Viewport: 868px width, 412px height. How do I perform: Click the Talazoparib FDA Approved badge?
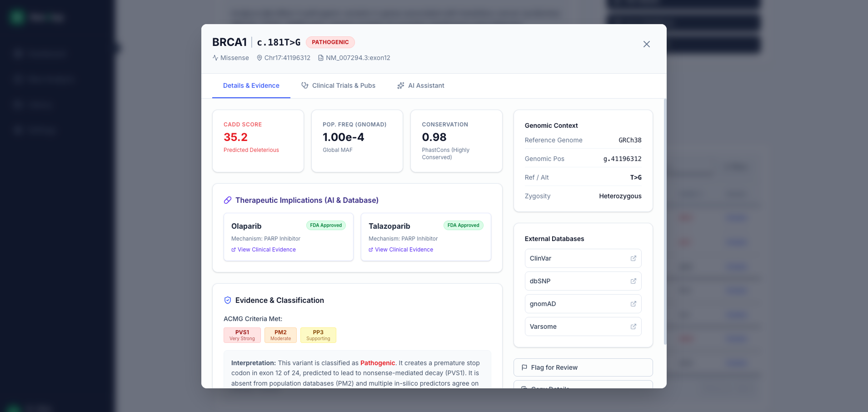(463, 226)
